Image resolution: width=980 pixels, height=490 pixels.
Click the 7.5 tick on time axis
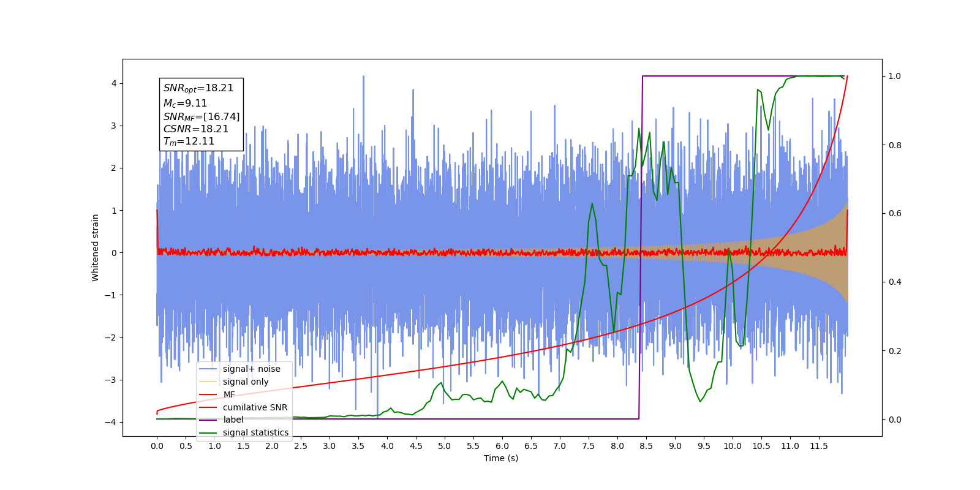click(589, 446)
